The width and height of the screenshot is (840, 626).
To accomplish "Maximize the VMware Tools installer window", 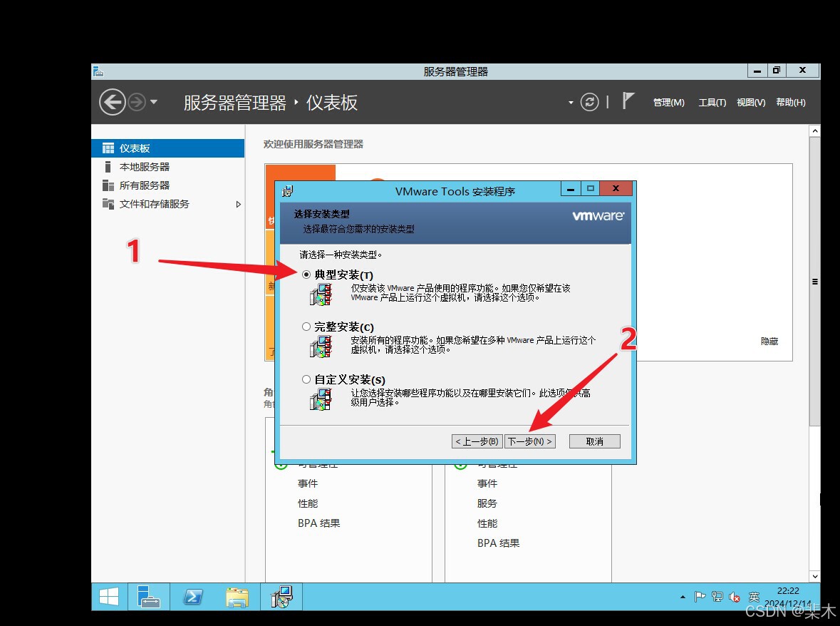I will coord(591,189).
